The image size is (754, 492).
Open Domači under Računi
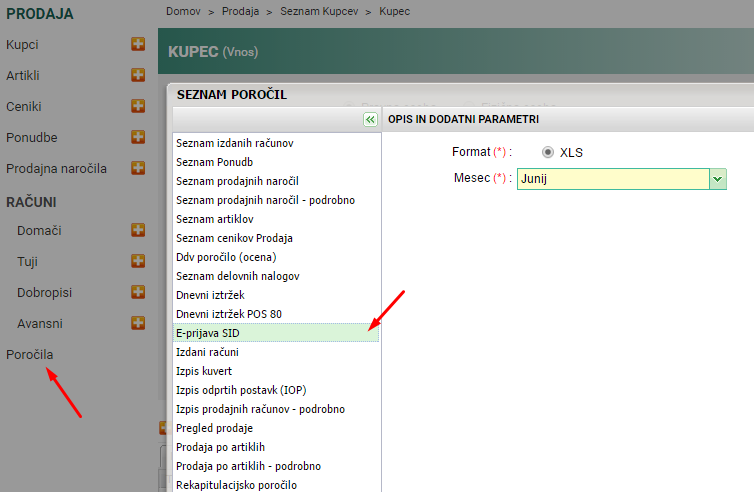pyautogui.click(x=39, y=231)
